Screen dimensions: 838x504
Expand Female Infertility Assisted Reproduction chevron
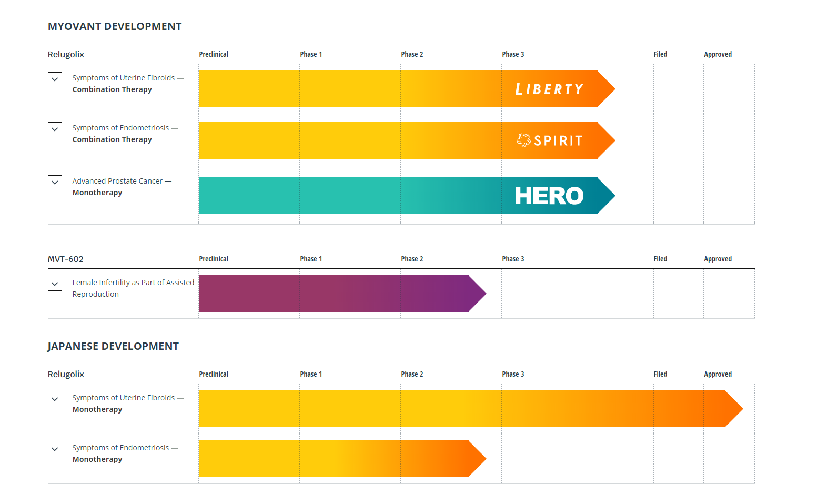pyautogui.click(x=55, y=284)
